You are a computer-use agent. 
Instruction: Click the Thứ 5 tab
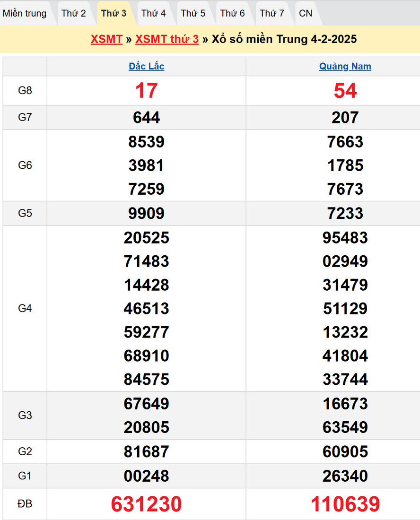(x=193, y=13)
